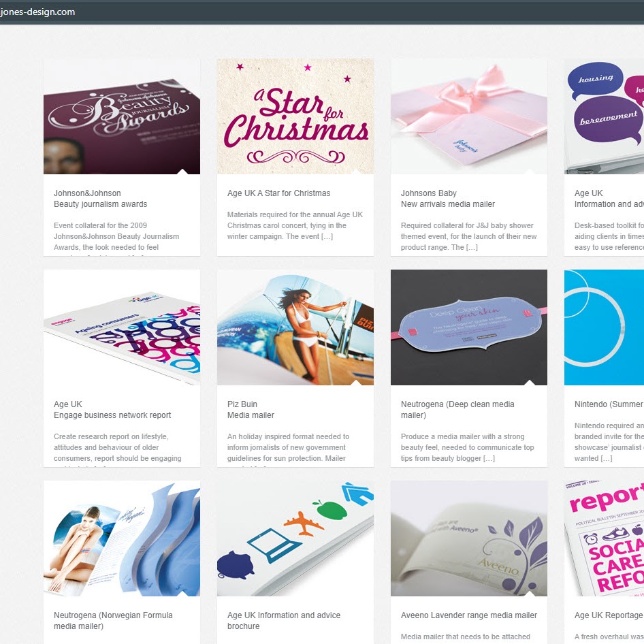Viewport: 644px width, 644px height.
Task: Open the colorful icons brochure thumbnail
Action: (295, 538)
